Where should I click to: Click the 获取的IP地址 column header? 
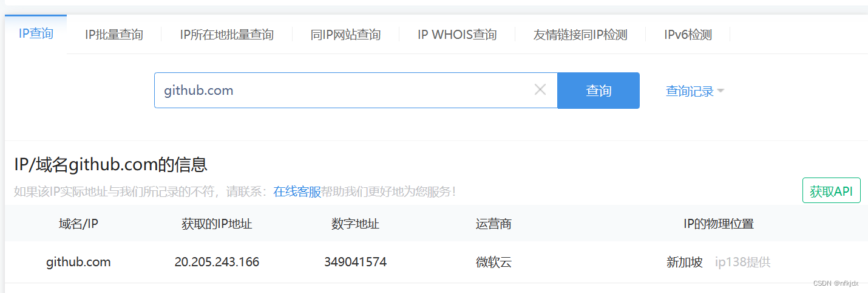tap(217, 224)
